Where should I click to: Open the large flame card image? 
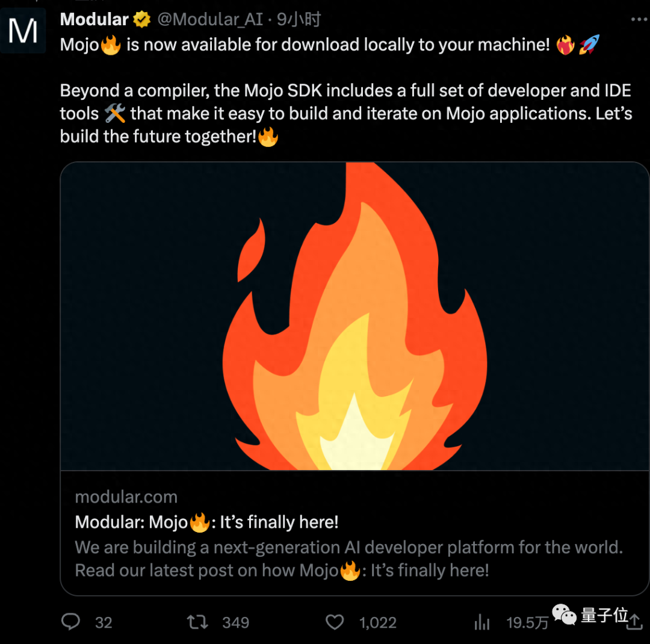(x=354, y=316)
